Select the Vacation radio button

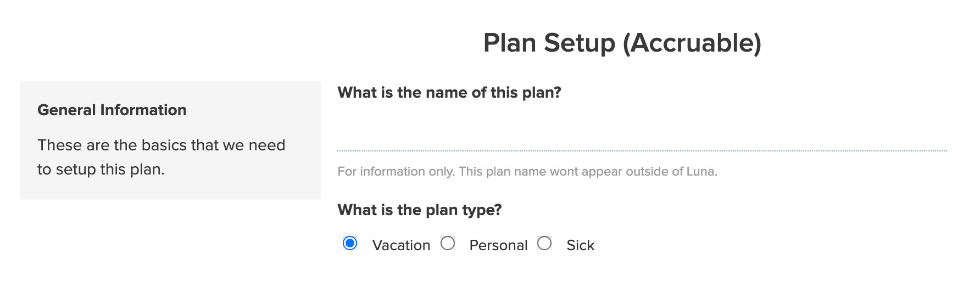coord(350,243)
